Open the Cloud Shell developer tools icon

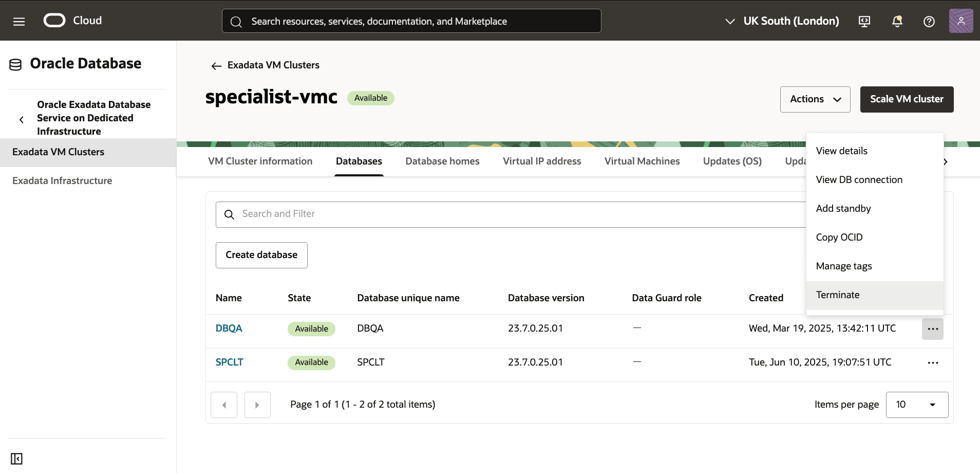click(x=864, y=21)
